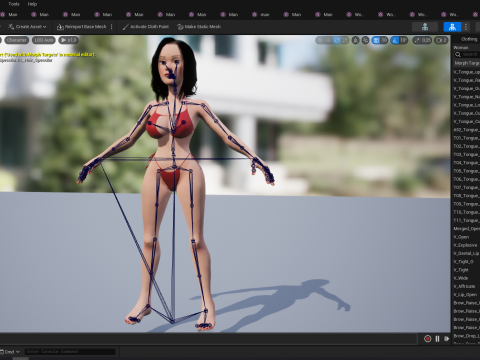This screenshot has height=360, width=480.
Task: Select the V_Lip_Open morph target row
Action: (x=466, y=295)
